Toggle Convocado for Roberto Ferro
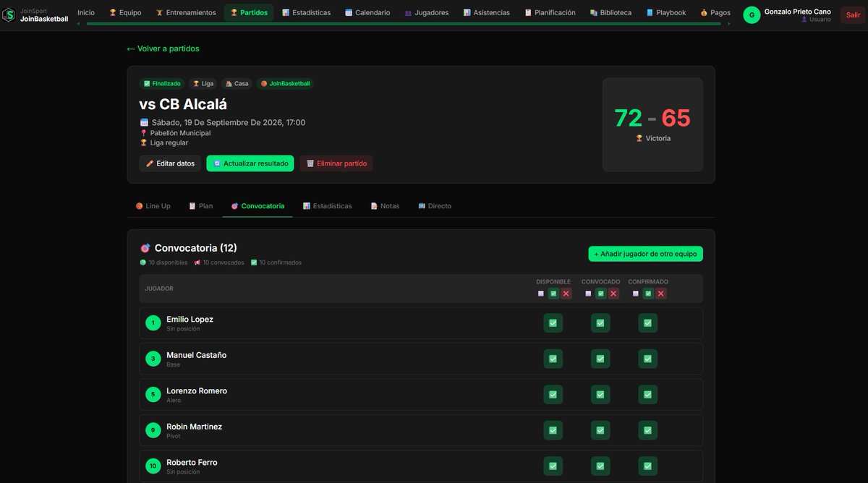The height and width of the screenshot is (483, 868). (600, 466)
